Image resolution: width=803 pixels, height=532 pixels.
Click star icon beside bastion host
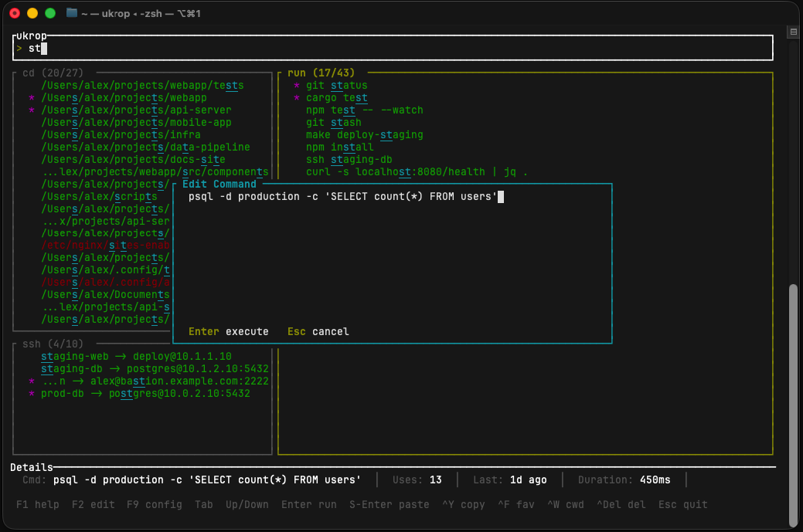click(32, 381)
